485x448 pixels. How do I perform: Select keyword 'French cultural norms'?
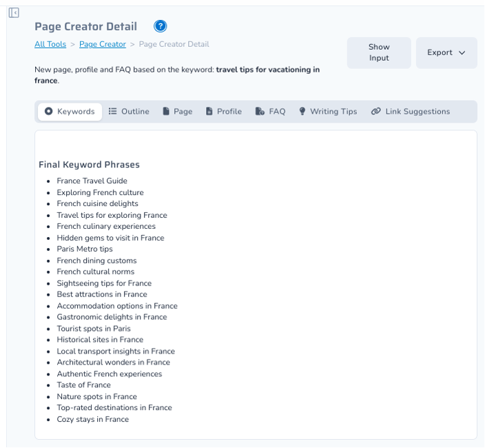click(96, 272)
